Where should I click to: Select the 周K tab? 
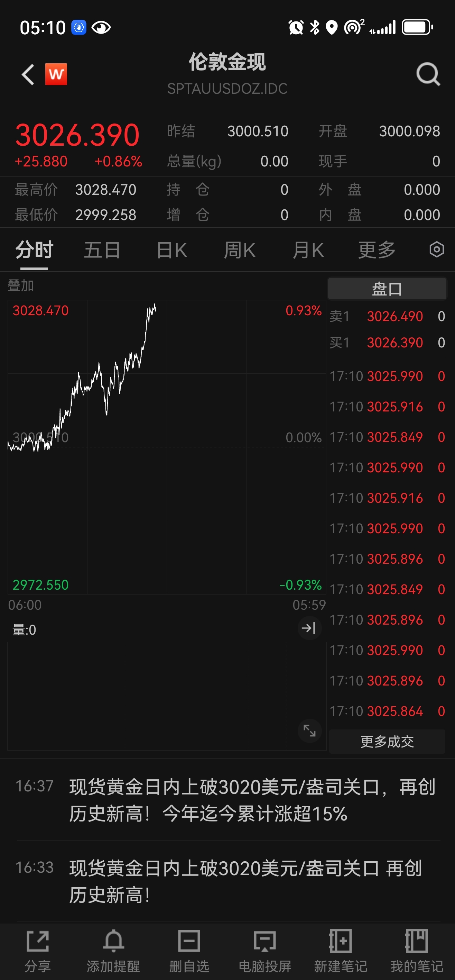tap(240, 250)
